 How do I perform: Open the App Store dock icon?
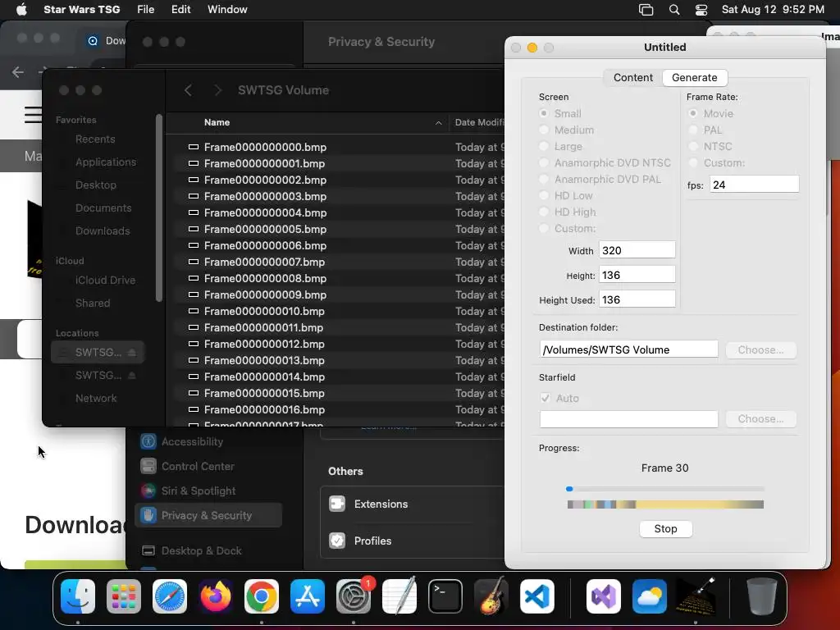(308, 596)
